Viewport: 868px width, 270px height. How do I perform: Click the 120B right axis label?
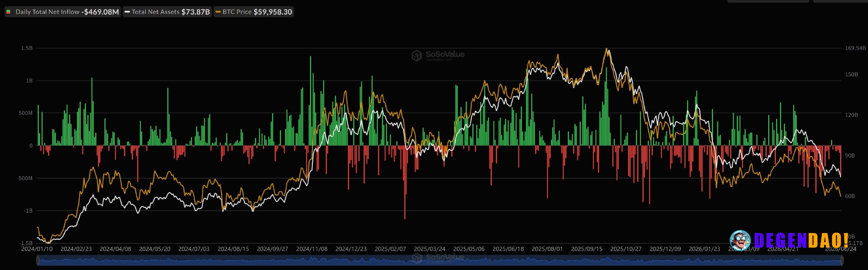coord(851,115)
